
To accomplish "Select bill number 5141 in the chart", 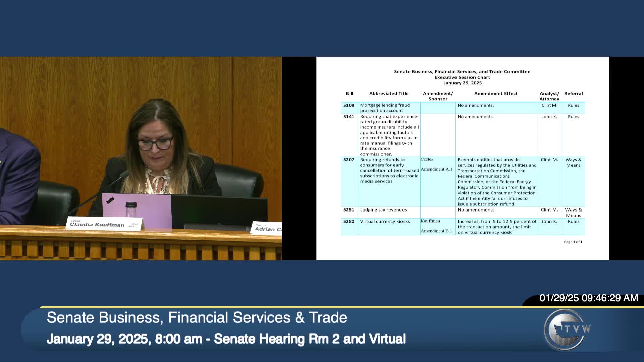I will pyautogui.click(x=348, y=117).
